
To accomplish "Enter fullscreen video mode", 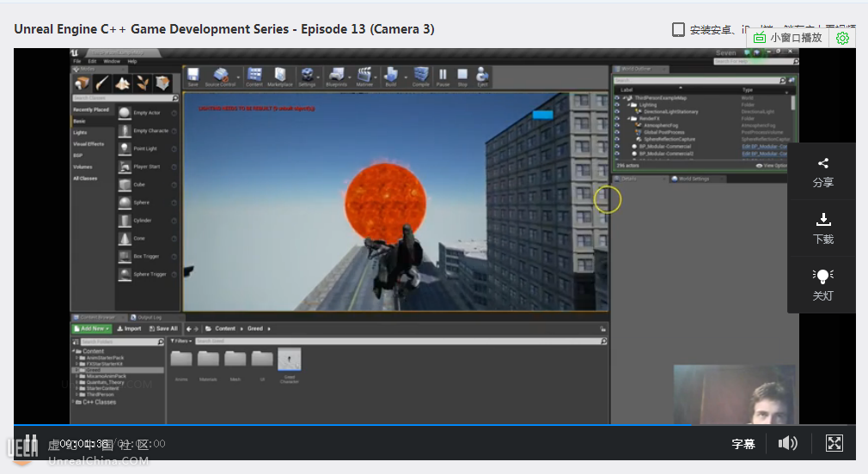I will pos(834,443).
